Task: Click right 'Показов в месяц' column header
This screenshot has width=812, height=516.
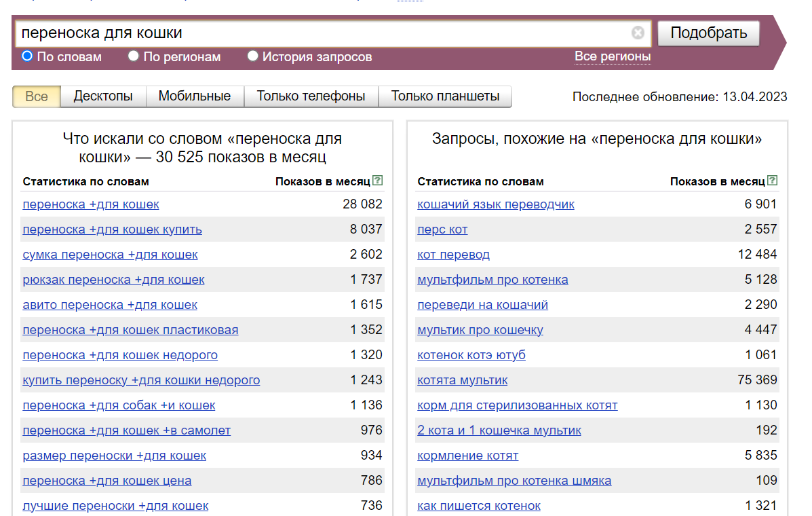Action: pyautogui.click(x=717, y=182)
